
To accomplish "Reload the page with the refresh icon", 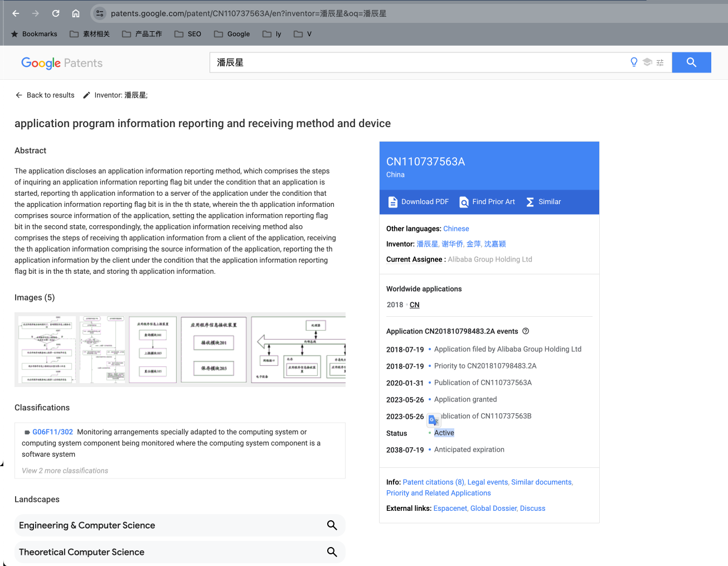I will (x=56, y=13).
